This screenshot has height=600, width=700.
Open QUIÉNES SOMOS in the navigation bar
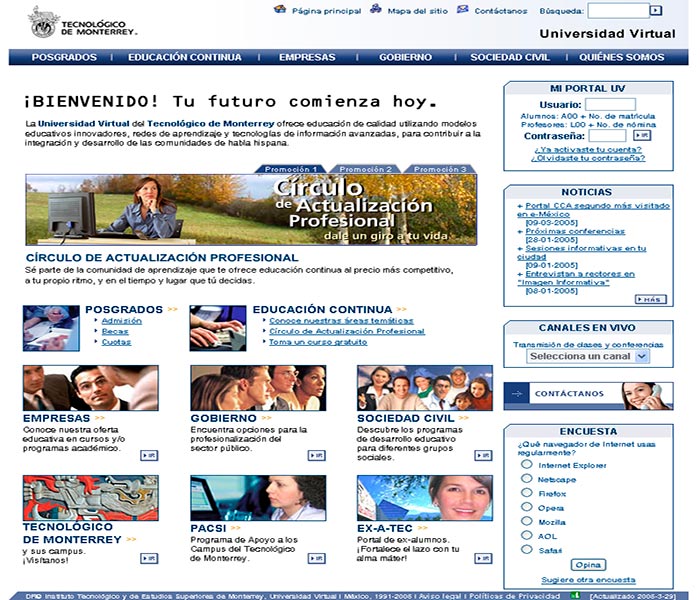click(621, 57)
